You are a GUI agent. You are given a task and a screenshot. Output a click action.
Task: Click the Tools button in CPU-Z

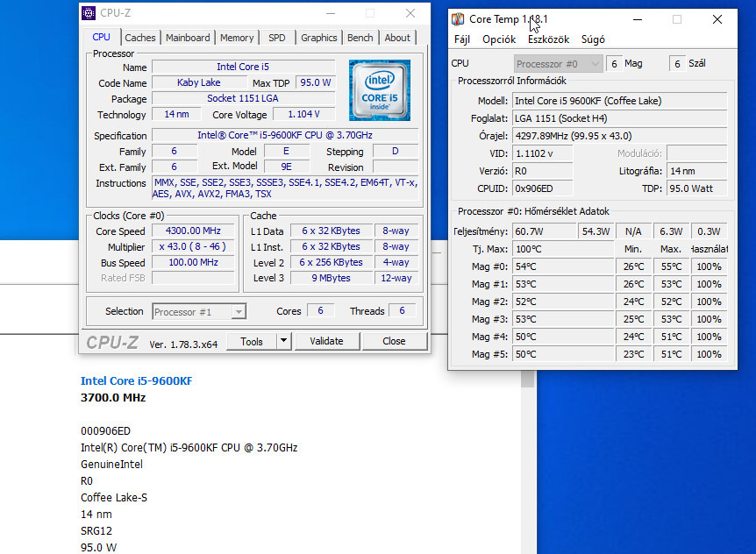[251, 342]
